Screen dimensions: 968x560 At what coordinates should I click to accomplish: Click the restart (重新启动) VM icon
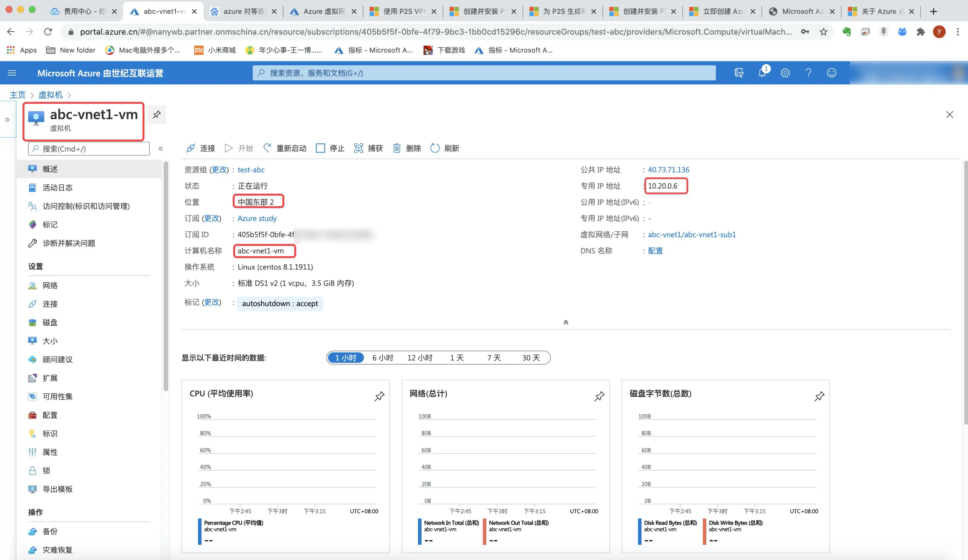tap(267, 148)
